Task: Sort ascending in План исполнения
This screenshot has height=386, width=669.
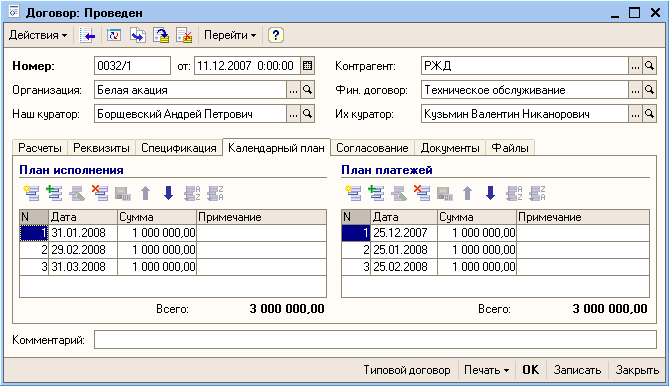Action: point(192,193)
